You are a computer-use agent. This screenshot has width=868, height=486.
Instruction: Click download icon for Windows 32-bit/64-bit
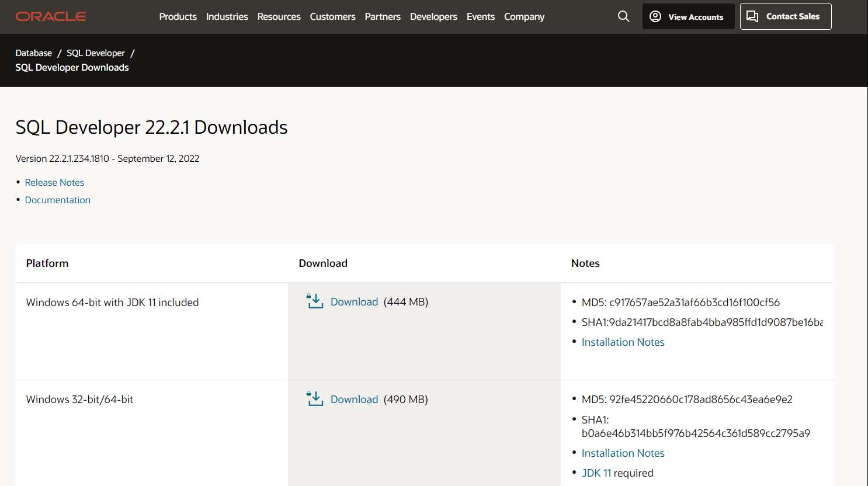point(315,398)
